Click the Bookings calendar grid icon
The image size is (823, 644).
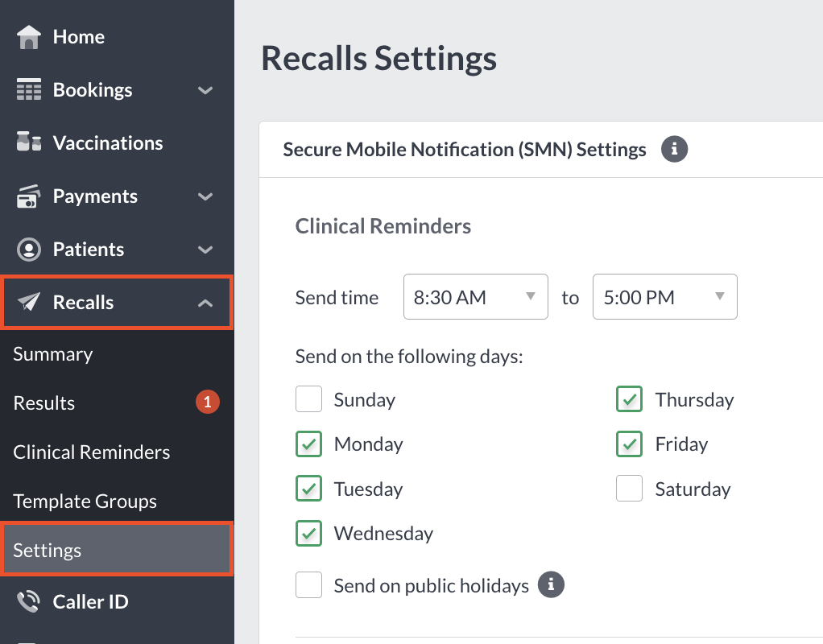pos(29,89)
